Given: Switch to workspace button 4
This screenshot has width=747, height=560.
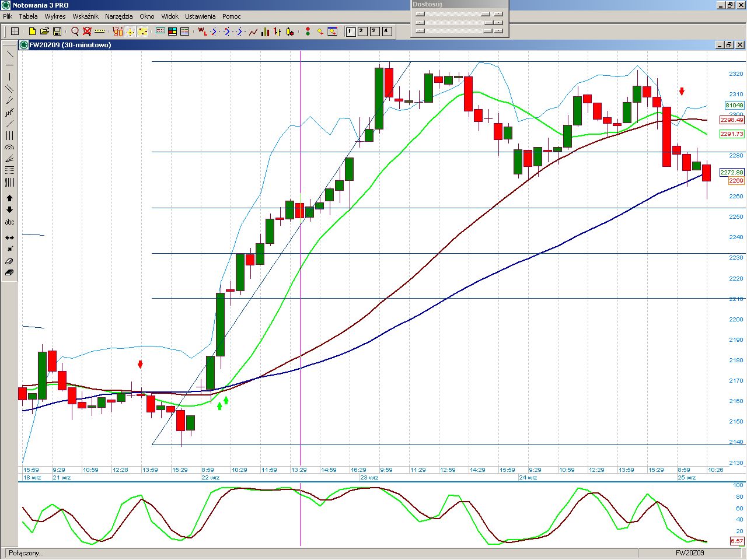Looking at the screenshot, I should pos(387,32).
